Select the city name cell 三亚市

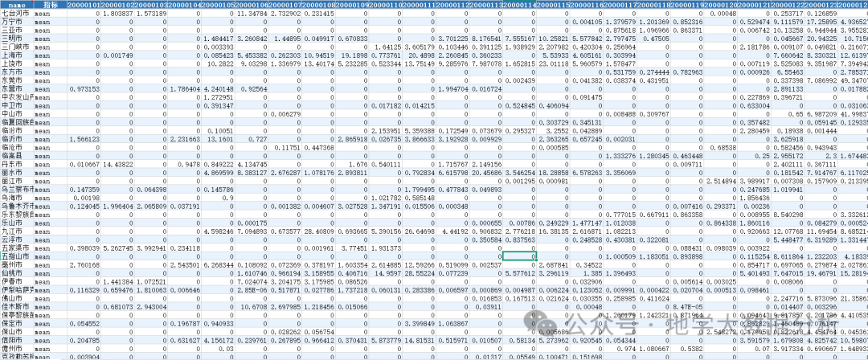pos(17,29)
